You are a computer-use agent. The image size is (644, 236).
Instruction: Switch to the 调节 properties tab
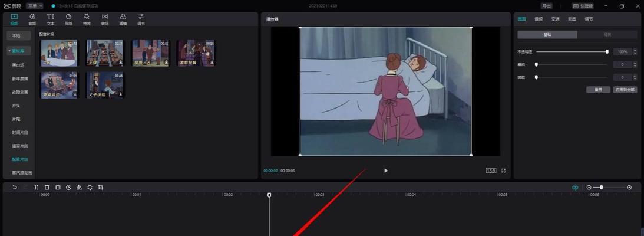click(589, 19)
